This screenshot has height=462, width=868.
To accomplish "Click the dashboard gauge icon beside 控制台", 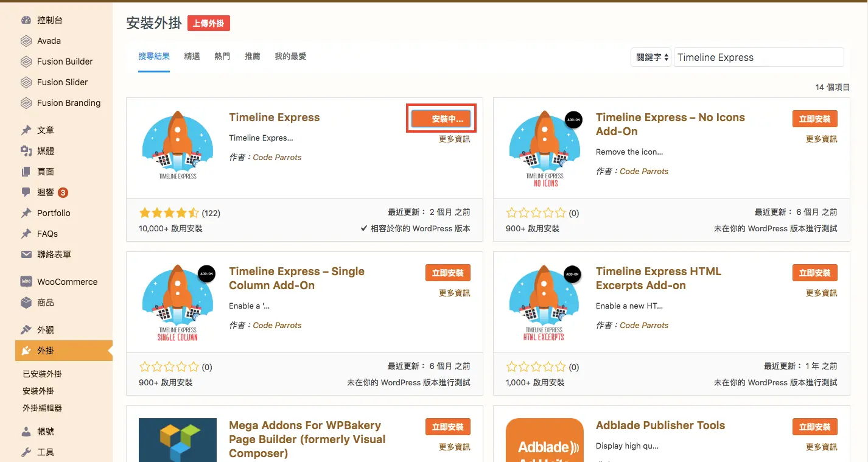I will pyautogui.click(x=26, y=20).
